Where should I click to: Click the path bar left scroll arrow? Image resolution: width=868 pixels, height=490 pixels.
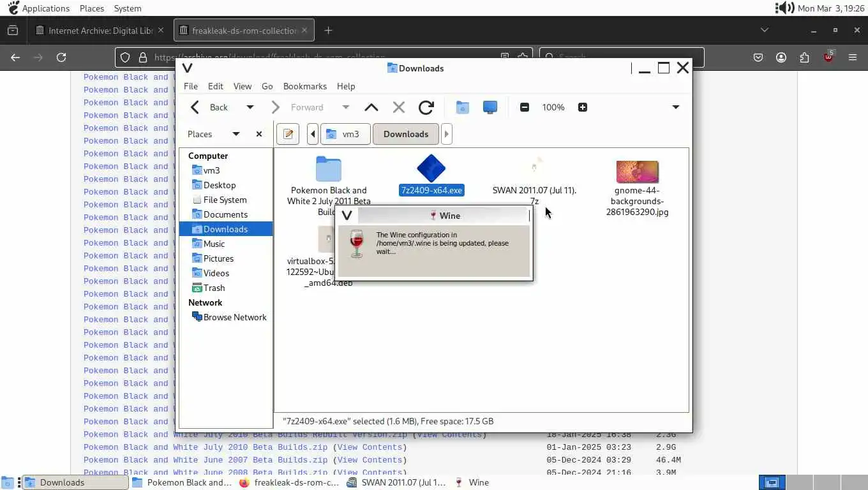[313, 134]
